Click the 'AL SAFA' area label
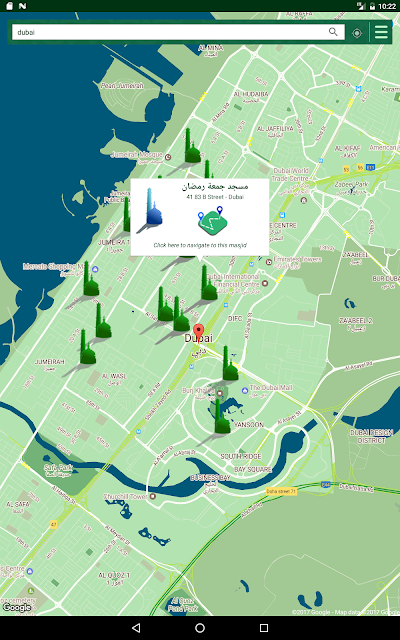Screen dimensions: 400x640 coord(18,504)
